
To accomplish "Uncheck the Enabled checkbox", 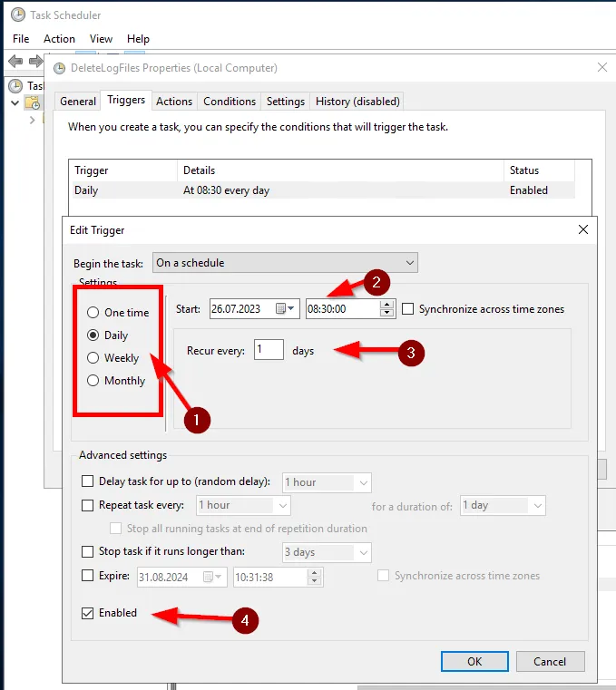I will [88, 614].
